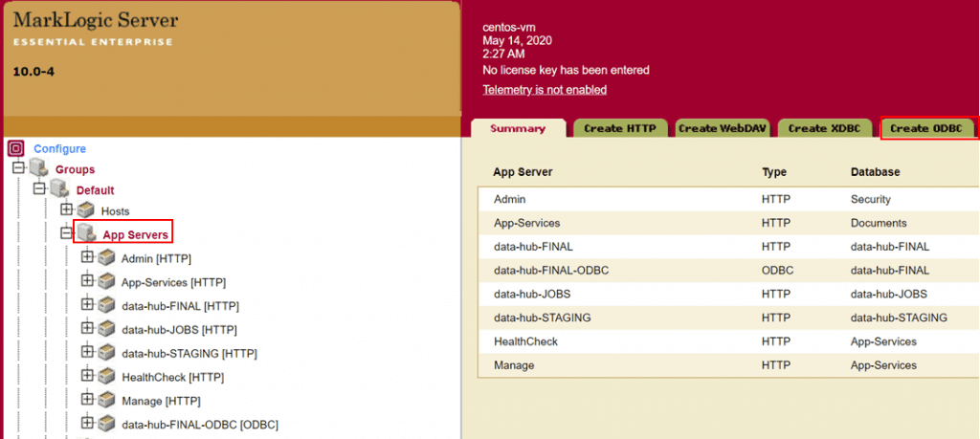Click the data-hub-JOBS [HTTP] server icon
980x439 pixels.
(x=106, y=329)
